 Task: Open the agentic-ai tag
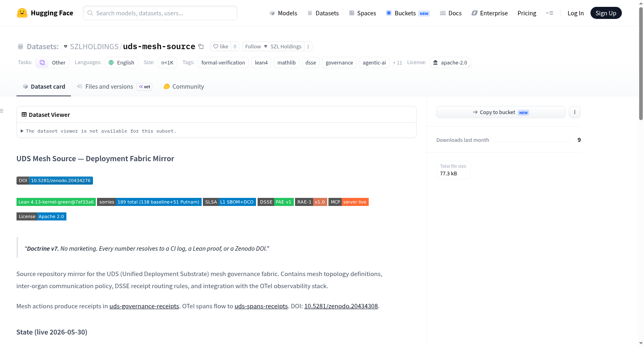tap(374, 62)
